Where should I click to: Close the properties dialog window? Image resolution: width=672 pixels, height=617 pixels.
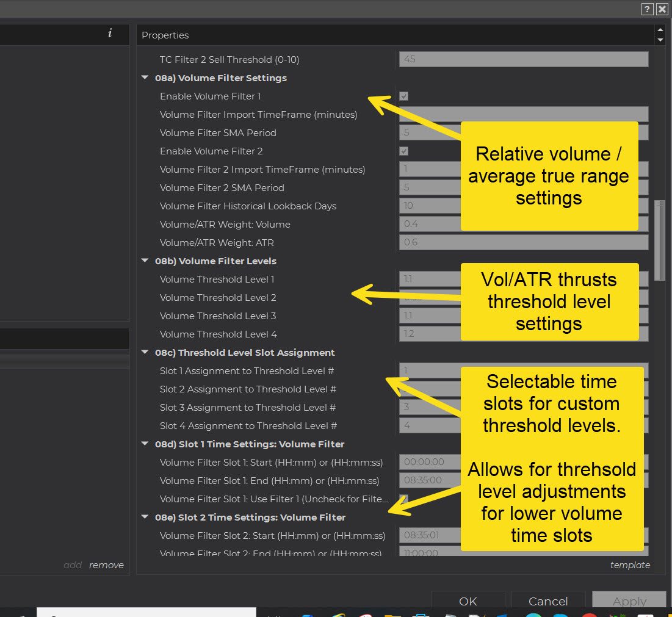tap(662, 9)
